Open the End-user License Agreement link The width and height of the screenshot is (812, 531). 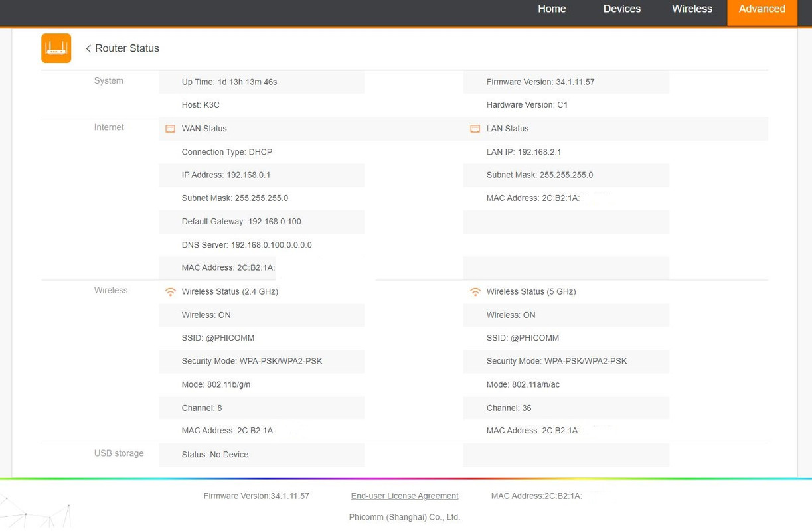click(x=405, y=496)
